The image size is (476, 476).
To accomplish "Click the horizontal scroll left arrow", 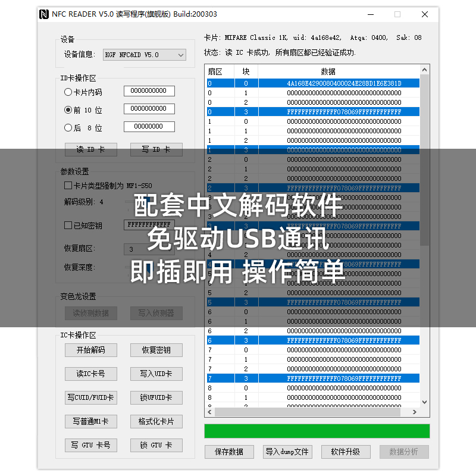I will point(210,412).
